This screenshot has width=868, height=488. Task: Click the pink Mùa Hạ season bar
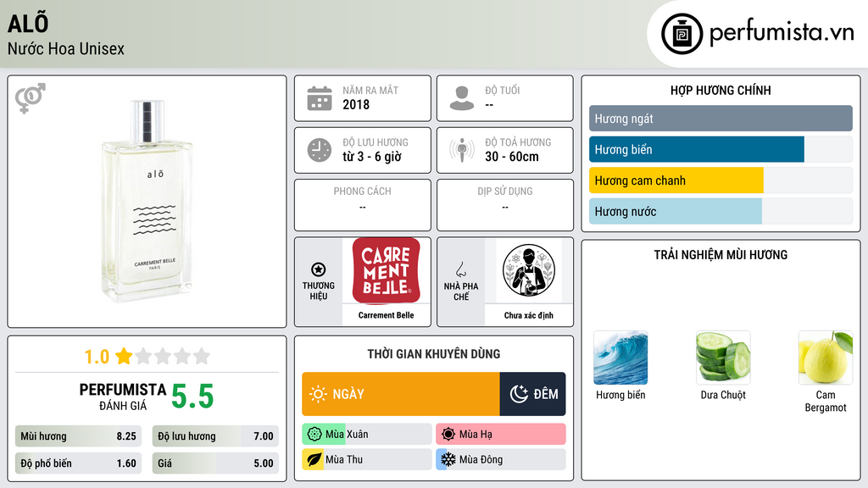pos(501,435)
